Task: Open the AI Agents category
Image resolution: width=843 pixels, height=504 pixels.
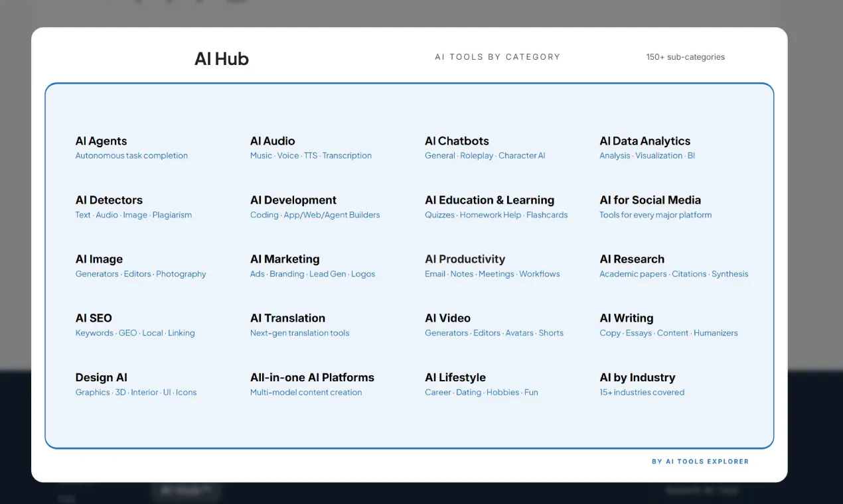Action: [101, 141]
